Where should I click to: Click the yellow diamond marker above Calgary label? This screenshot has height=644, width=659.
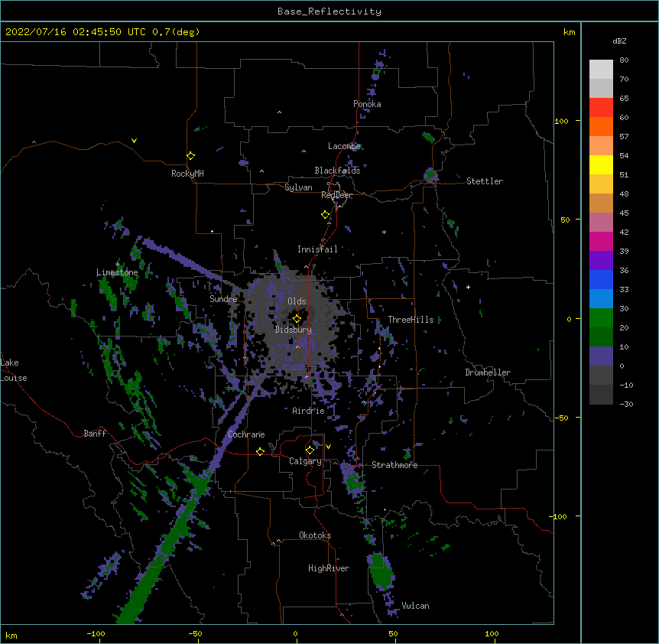click(x=310, y=450)
